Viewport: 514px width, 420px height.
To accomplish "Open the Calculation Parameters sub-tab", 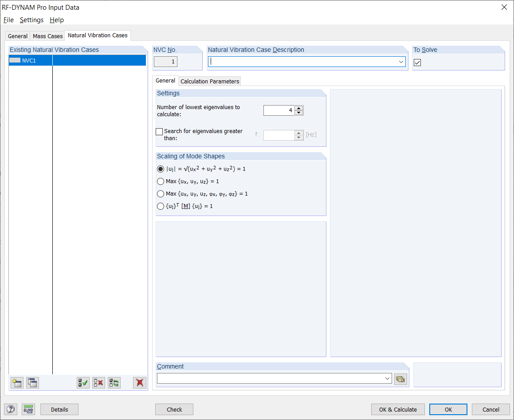I will coord(210,81).
